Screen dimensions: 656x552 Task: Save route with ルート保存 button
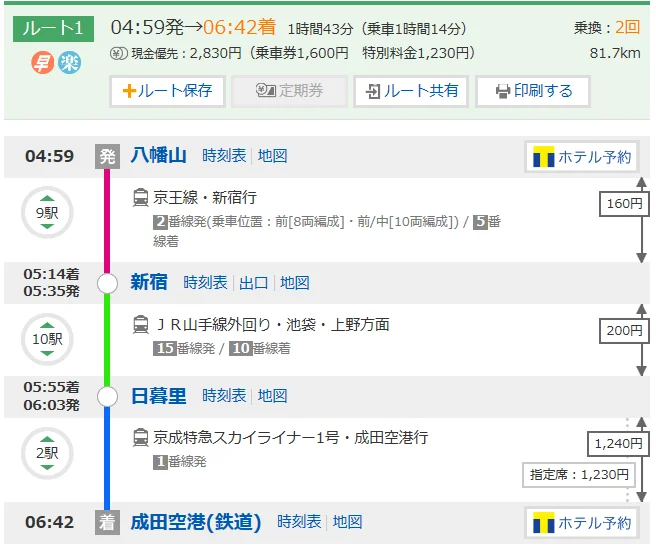(167, 91)
